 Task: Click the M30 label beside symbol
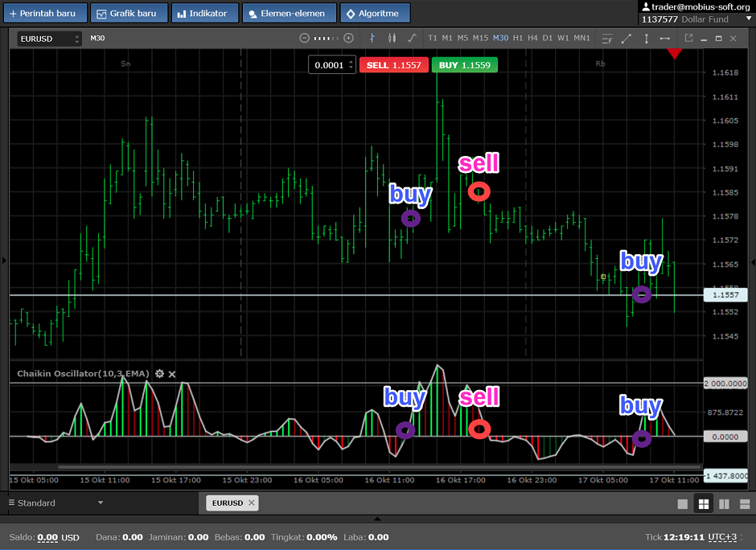pos(97,38)
